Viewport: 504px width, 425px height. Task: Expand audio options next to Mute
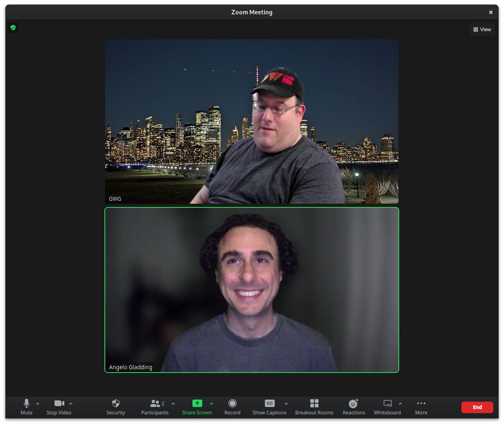click(38, 404)
